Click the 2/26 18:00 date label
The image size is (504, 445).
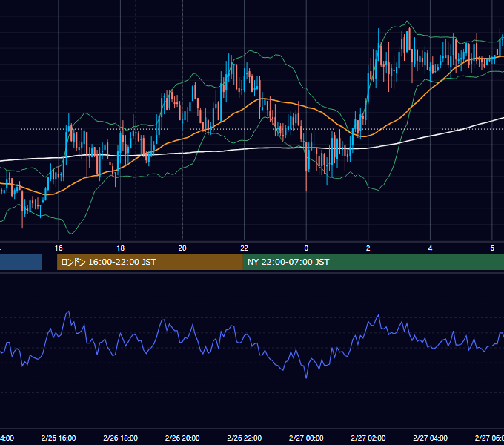(120, 438)
